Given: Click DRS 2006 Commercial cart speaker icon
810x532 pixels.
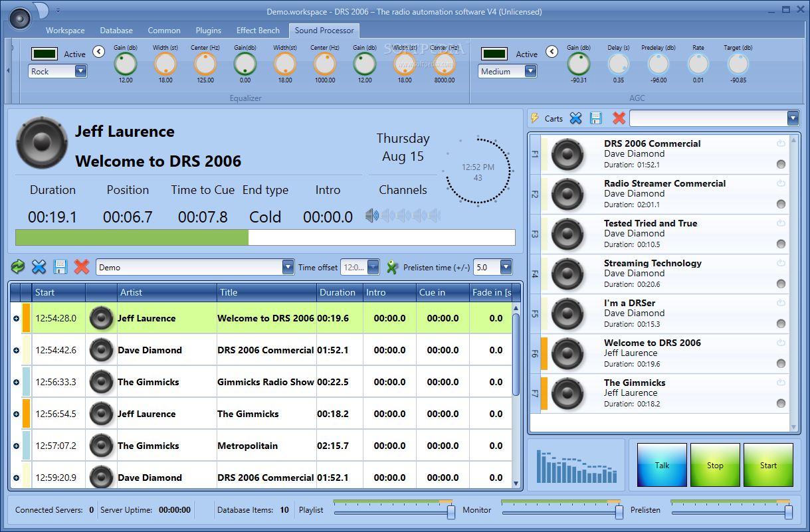Looking at the screenshot, I should point(568,155).
